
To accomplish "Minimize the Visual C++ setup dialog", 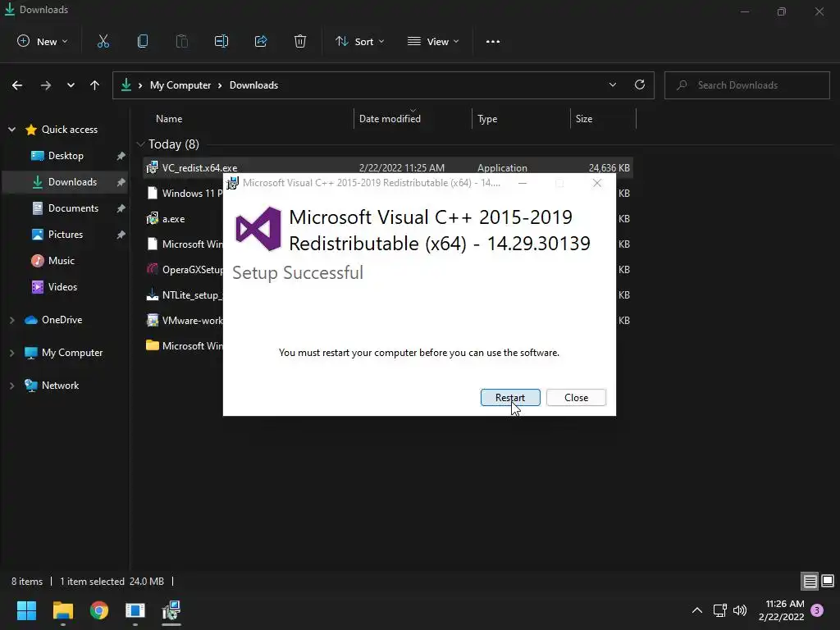I will (523, 183).
